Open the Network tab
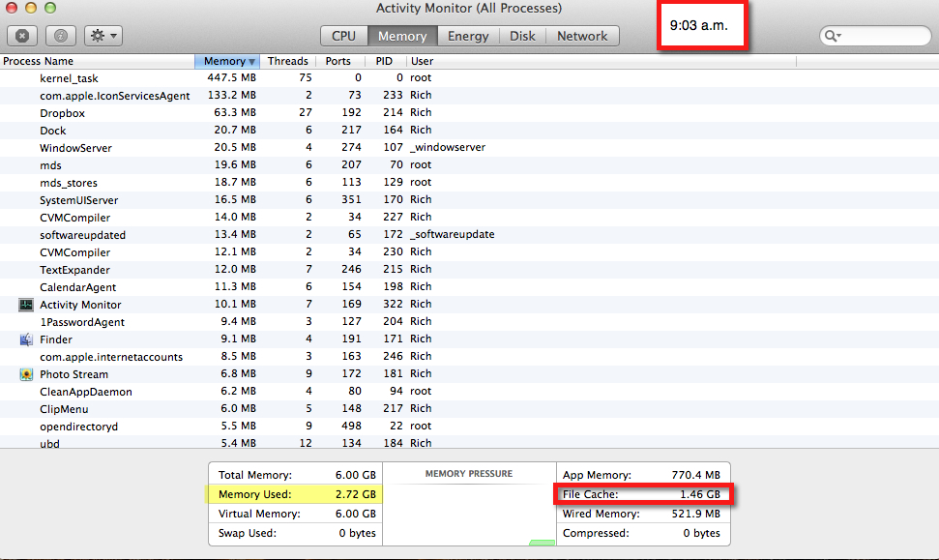Viewport: 939px width, 560px height. tap(582, 36)
